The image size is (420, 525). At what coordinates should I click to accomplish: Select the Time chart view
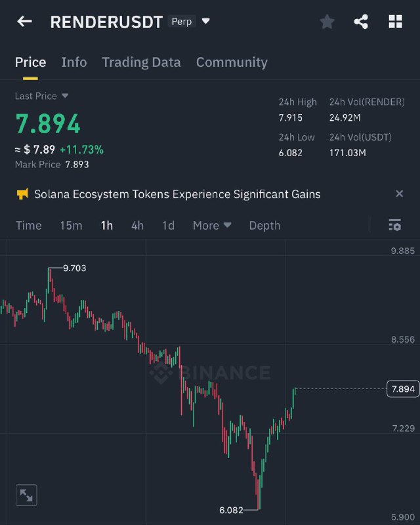pos(29,225)
